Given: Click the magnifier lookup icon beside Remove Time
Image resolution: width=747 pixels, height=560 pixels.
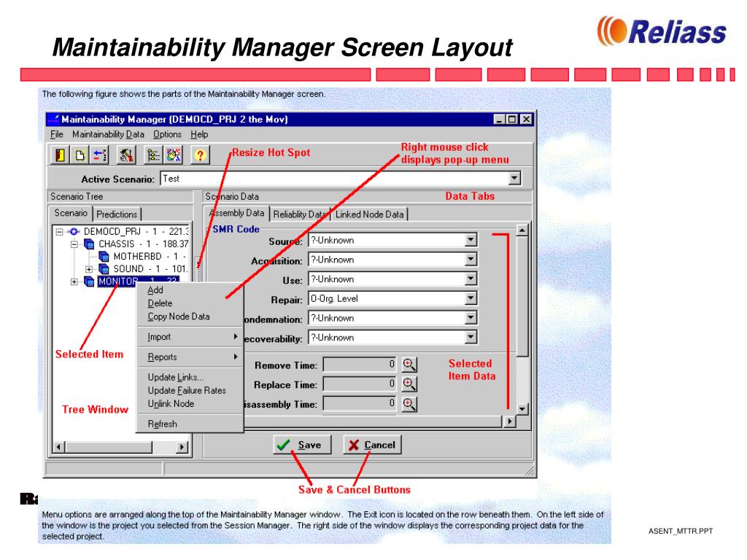Looking at the screenshot, I should click(x=409, y=365).
